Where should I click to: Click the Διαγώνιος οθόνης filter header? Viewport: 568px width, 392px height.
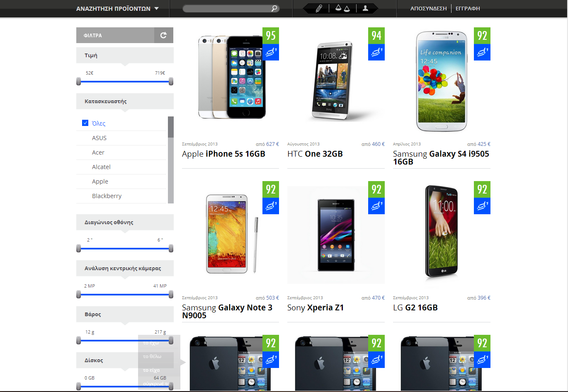(125, 222)
